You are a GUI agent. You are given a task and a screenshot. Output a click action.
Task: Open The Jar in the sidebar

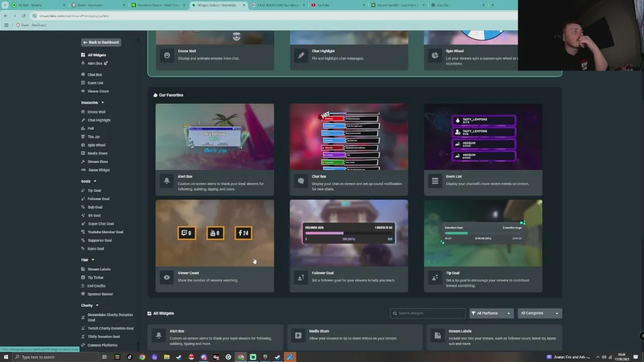click(x=91, y=137)
